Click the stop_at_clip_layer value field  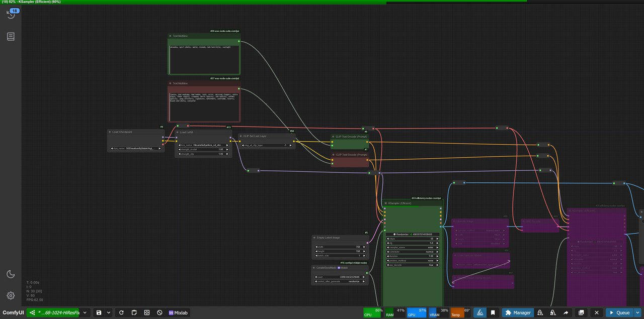click(x=267, y=145)
